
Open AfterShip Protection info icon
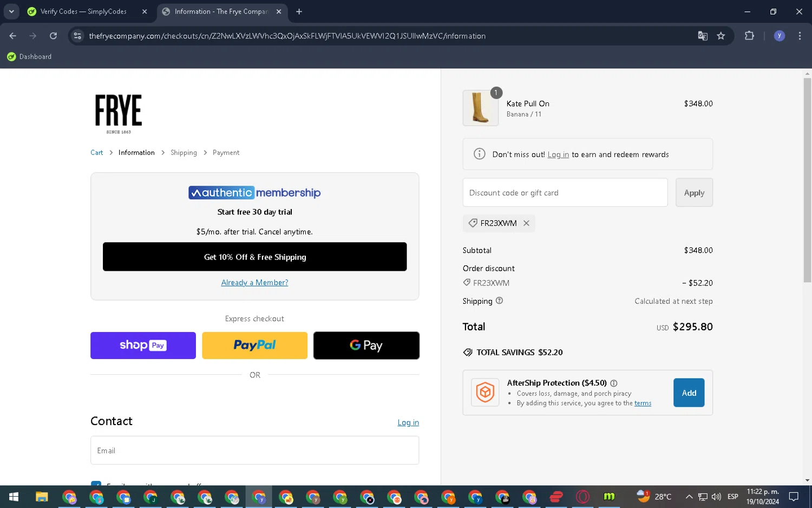tap(613, 383)
